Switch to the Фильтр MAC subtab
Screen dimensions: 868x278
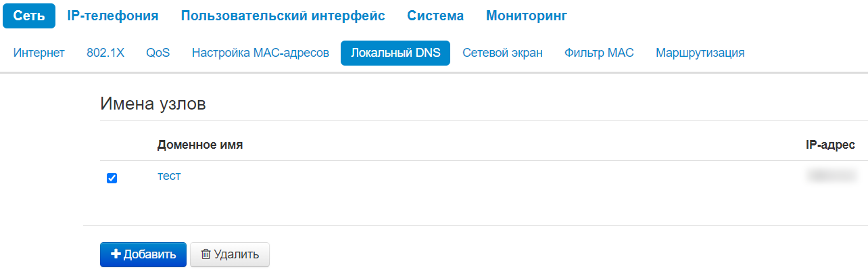click(599, 53)
